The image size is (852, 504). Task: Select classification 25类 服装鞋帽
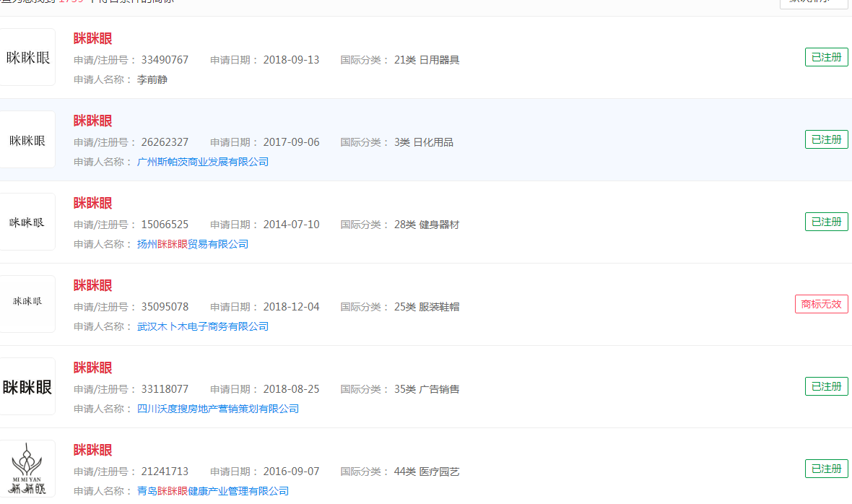tap(427, 307)
